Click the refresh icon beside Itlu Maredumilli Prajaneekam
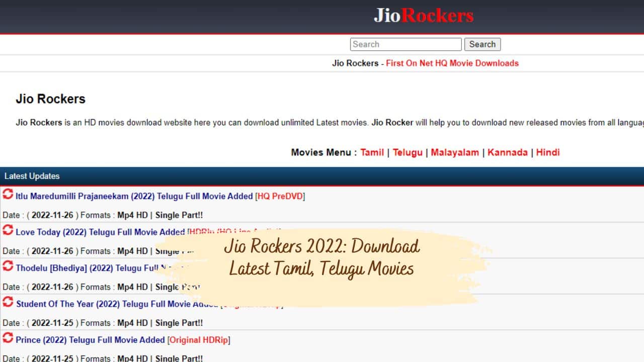Viewport: 644px width, 362px height. [8, 194]
